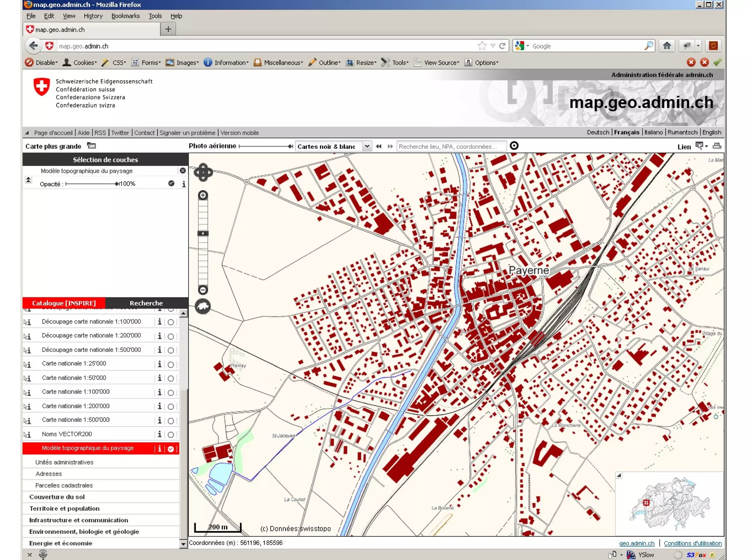Expand the Territoire et population category

tap(64, 508)
